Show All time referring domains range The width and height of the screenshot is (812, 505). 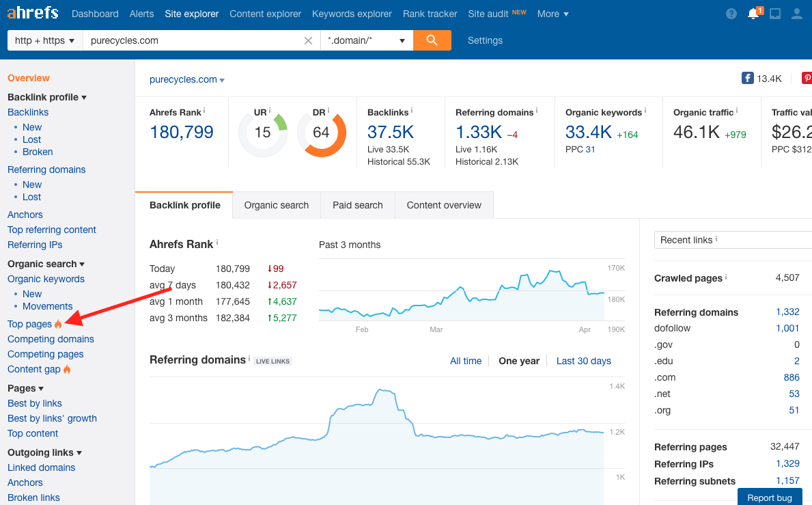(x=466, y=361)
